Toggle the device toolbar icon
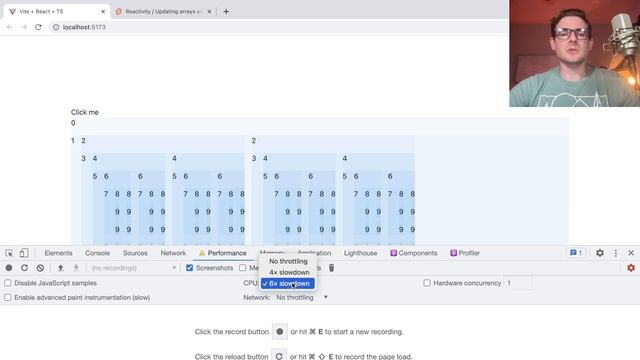640x360 pixels. [24, 253]
